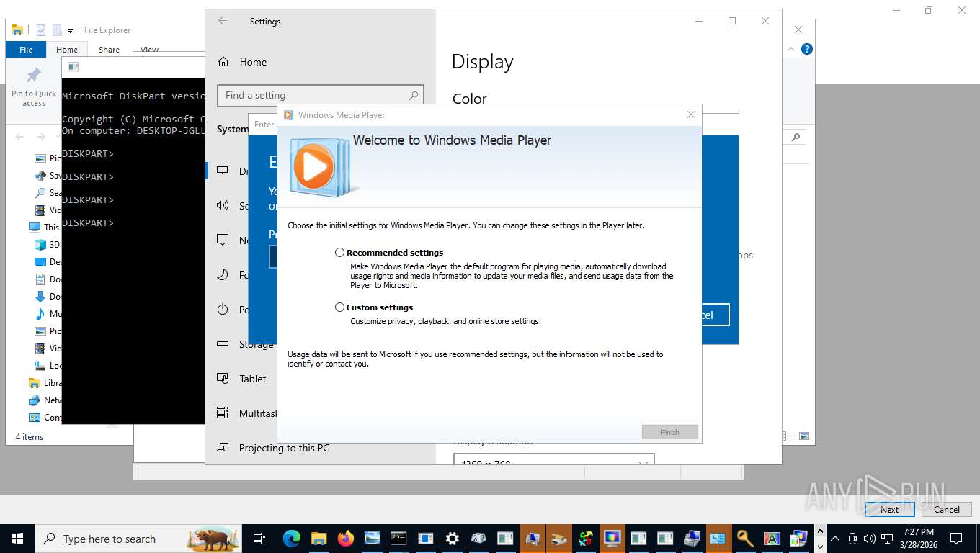980x553 pixels.
Task: Open the Multitasking settings icon
Action: point(223,413)
